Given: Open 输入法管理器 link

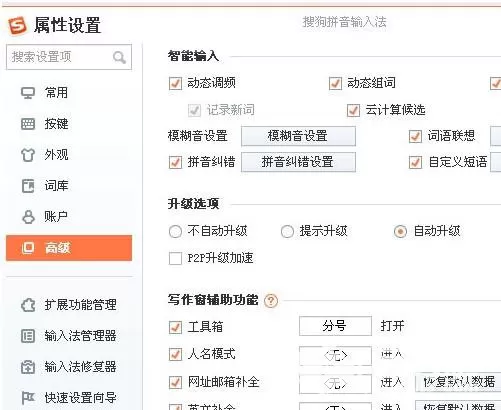Looking at the screenshot, I should coord(81,336).
